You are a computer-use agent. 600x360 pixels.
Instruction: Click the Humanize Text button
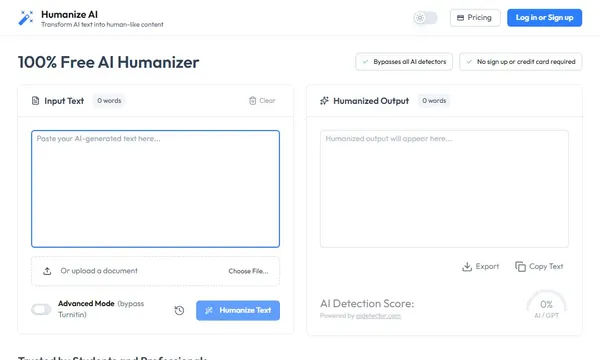238,310
